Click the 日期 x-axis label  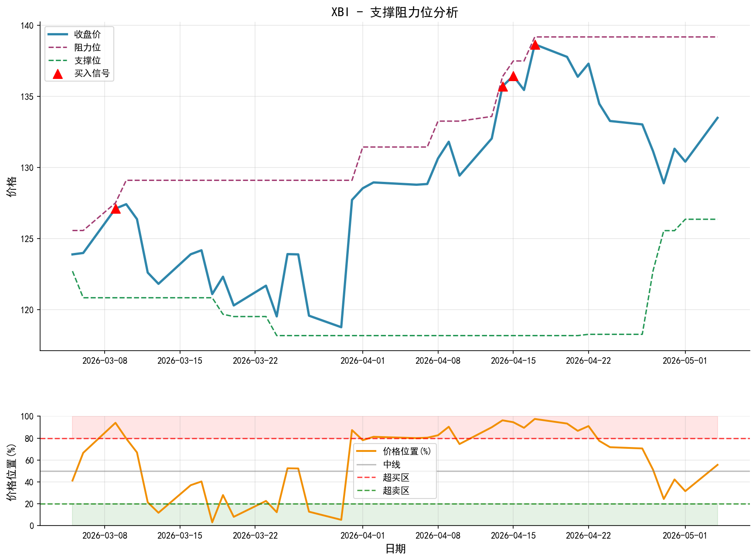(395, 549)
